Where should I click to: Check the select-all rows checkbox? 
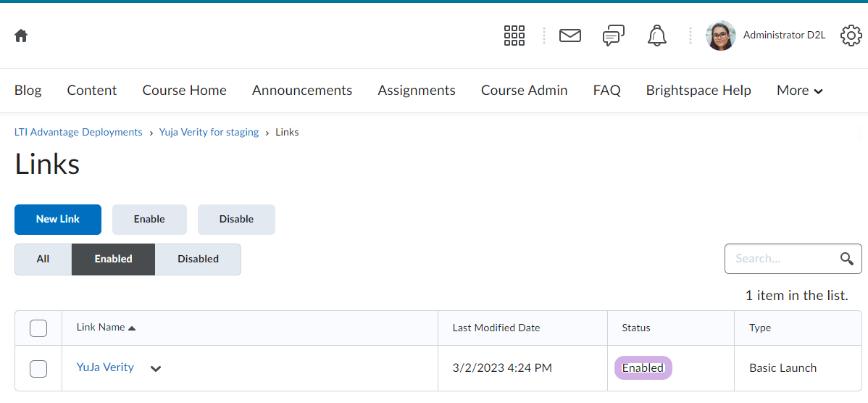pos(38,328)
